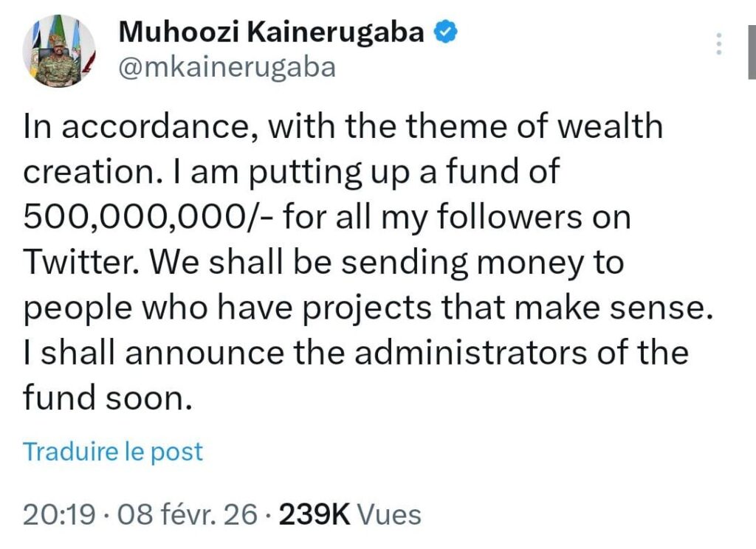Open the three-dot more options menu
The width and height of the screenshot is (756, 549).
click(x=716, y=44)
